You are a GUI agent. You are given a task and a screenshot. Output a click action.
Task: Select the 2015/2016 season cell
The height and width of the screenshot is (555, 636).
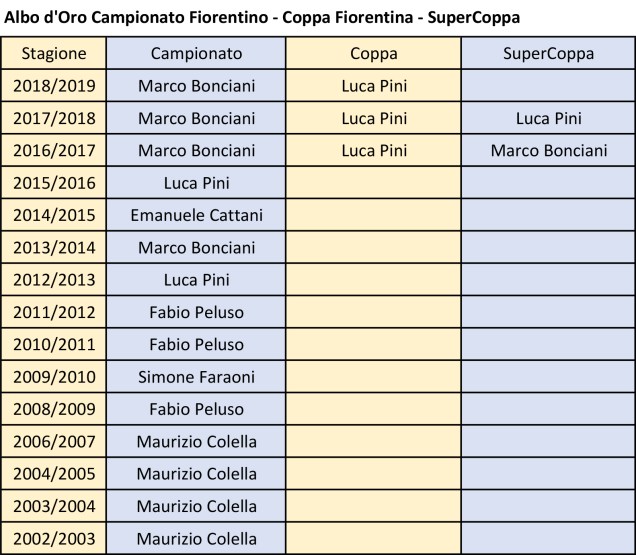[54, 183]
